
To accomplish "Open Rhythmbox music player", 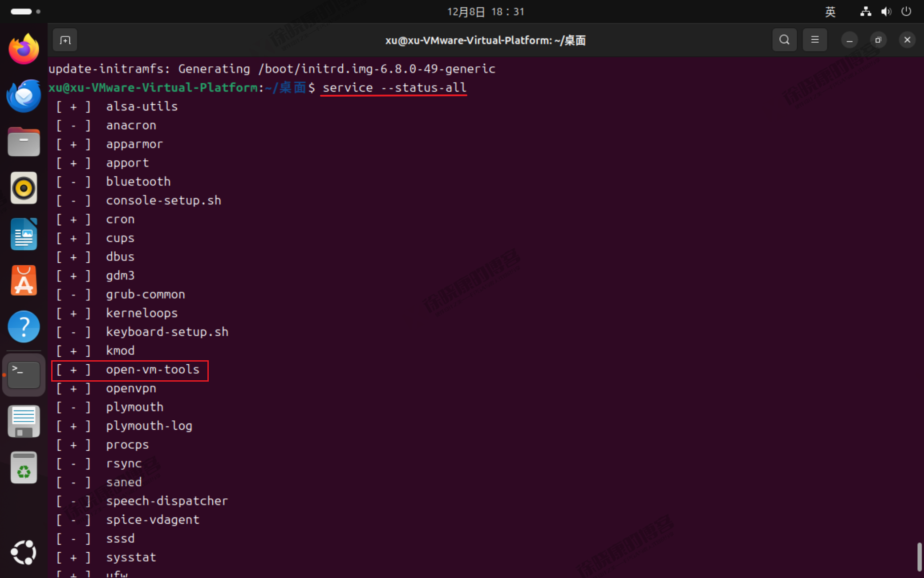I will pyautogui.click(x=24, y=188).
